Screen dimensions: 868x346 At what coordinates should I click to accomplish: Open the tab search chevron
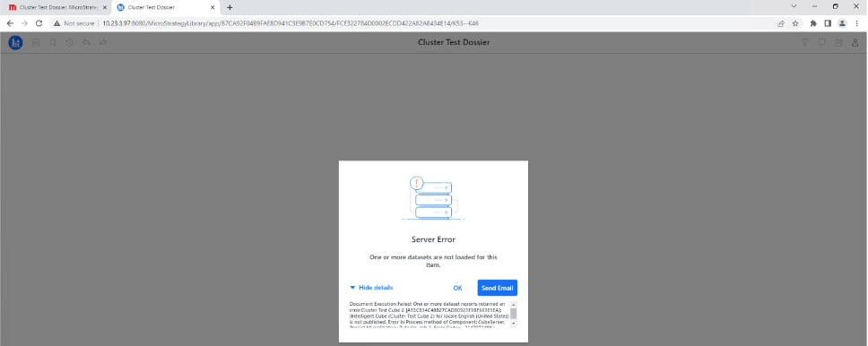[x=794, y=6]
